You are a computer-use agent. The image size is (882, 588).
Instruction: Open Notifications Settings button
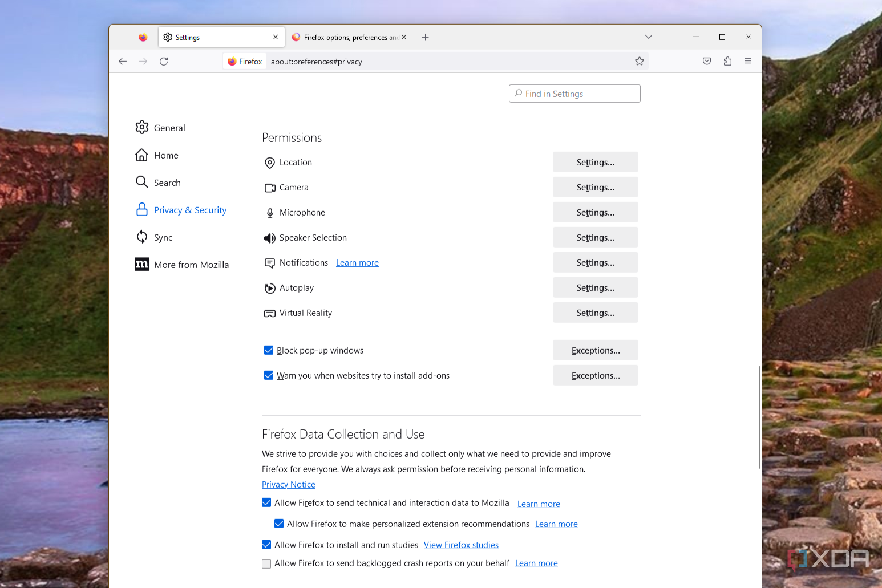(596, 262)
